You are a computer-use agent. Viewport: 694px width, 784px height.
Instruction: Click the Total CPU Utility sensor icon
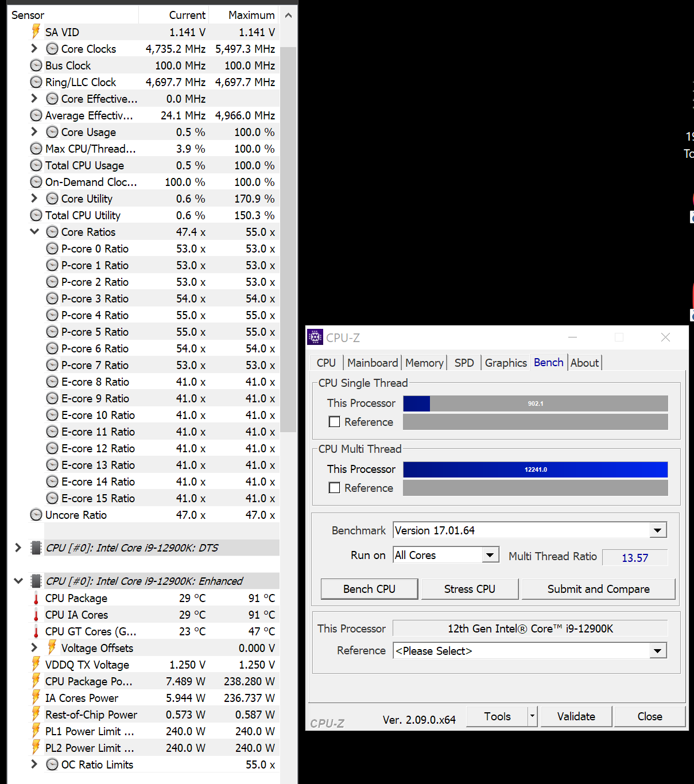(36, 215)
